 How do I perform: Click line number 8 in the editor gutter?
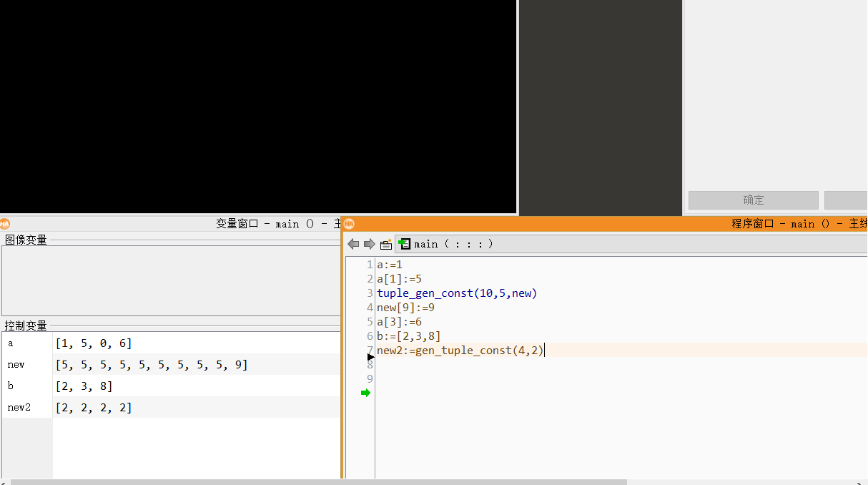pos(370,365)
